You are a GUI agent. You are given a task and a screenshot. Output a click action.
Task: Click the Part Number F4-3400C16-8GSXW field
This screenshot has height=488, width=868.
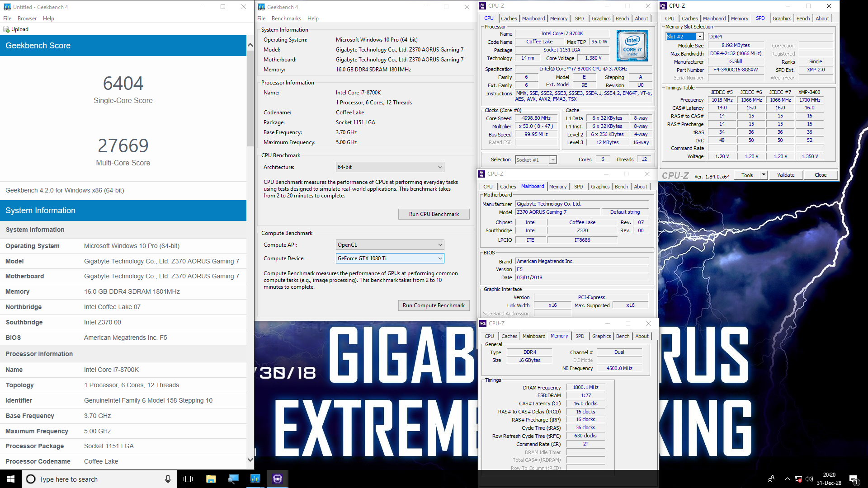pyautogui.click(x=736, y=70)
